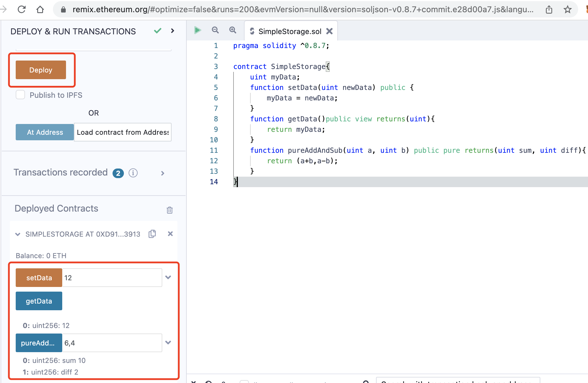Click the green checkmark beside the panel title
The width and height of the screenshot is (588, 383).
(158, 31)
